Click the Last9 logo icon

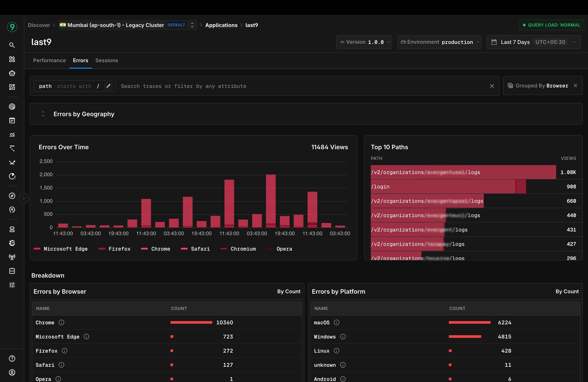12,27
